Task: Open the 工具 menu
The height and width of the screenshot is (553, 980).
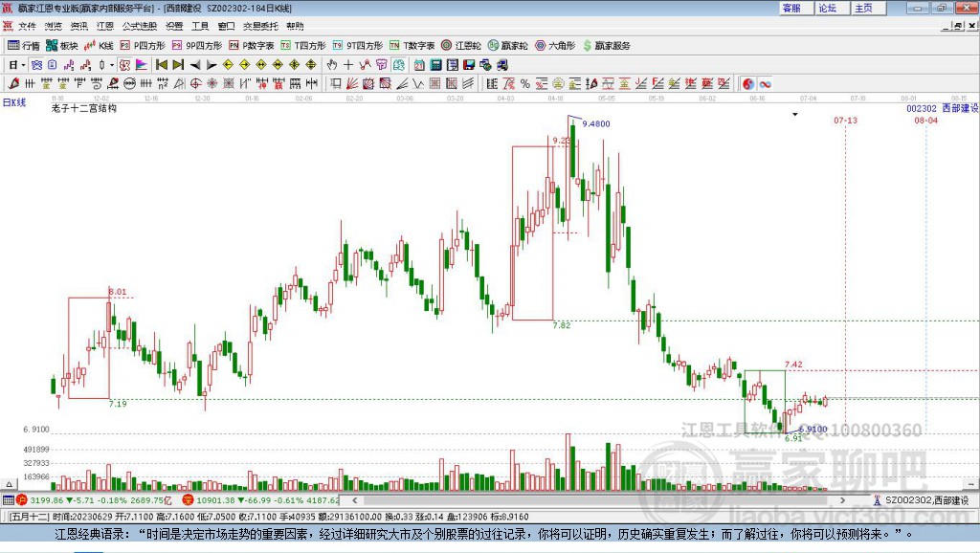Action: [x=200, y=26]
